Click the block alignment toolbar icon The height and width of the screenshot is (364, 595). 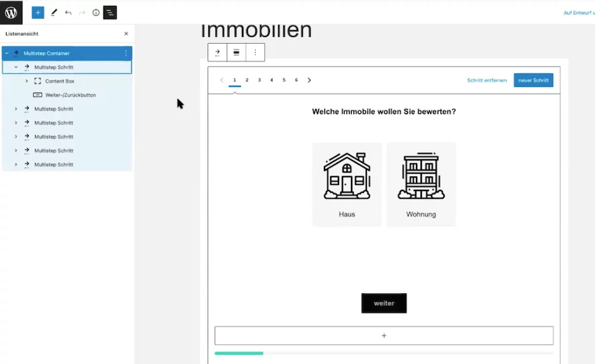click(x=236, y=53)
